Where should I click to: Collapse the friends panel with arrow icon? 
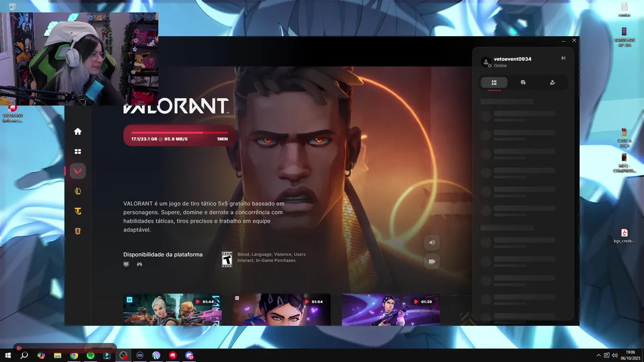[563, 58]
